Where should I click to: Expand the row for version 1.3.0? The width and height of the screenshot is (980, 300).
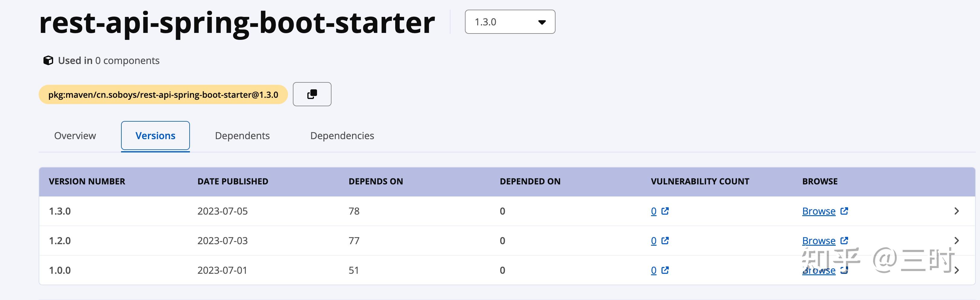point(956,211)
